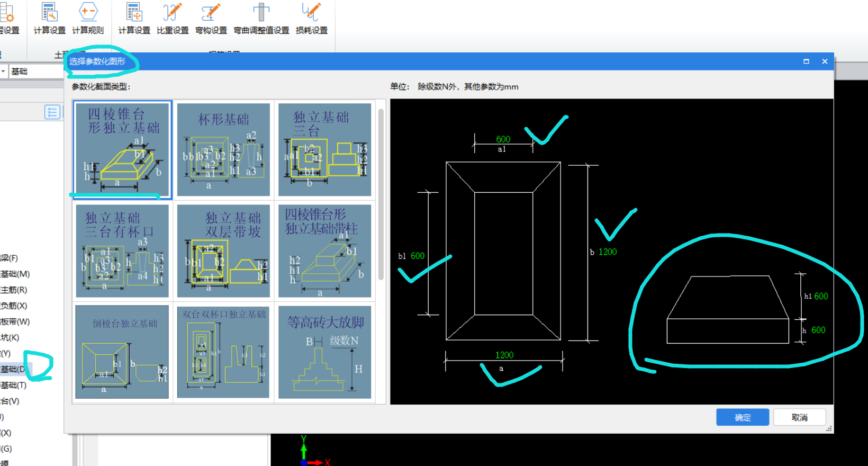
Task: Edit b1 value 600 in preview
Action: point(418,256)
